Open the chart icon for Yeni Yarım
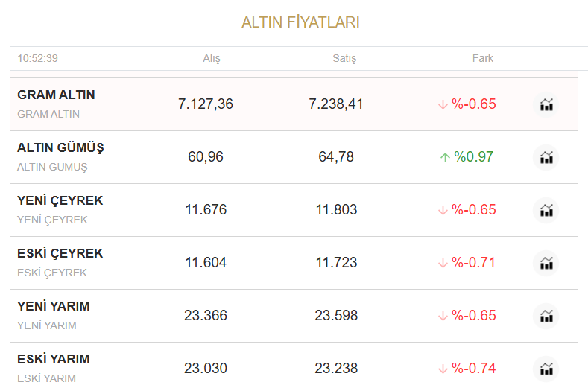588x391 pixels. tap(546, 316)
